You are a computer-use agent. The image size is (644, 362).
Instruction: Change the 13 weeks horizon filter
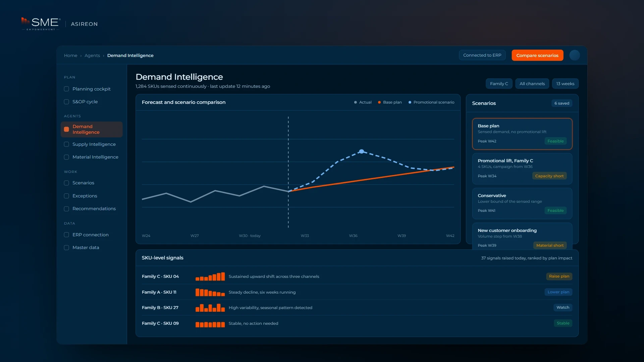pos(565,84)
